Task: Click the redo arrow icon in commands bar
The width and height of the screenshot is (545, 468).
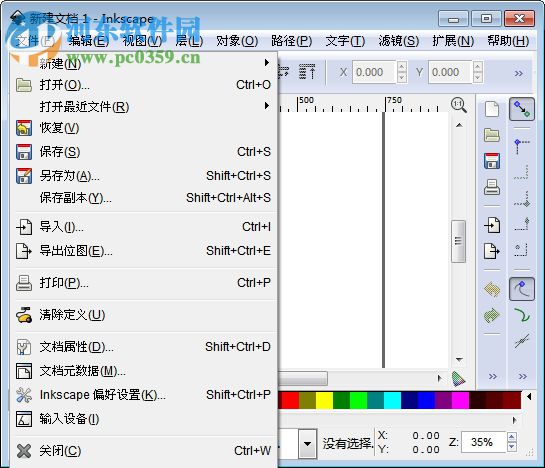Action: (x=492, y=315)
